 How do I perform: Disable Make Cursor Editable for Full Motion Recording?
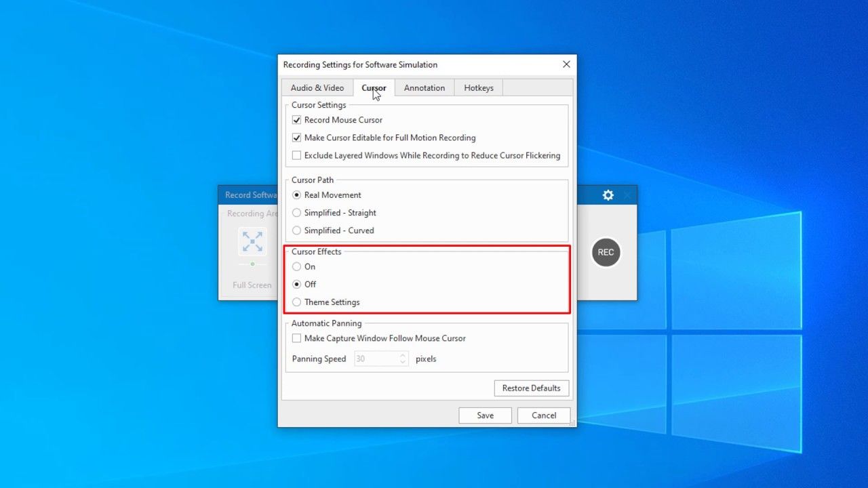pos(296,138)
